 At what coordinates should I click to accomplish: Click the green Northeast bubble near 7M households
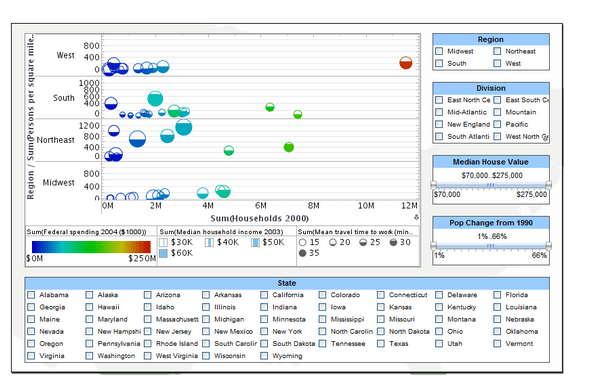[289, 147]
